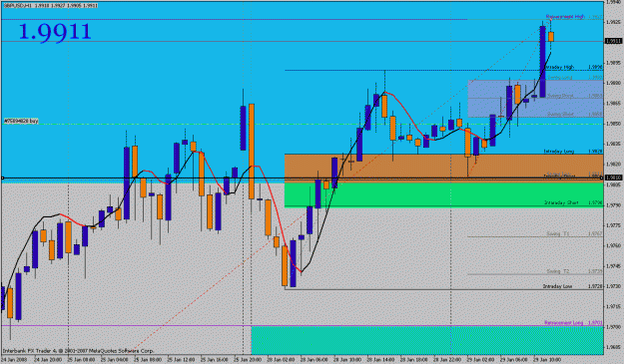Click the current price tag 1.9911 on the price axis

(x=613, y=41)
